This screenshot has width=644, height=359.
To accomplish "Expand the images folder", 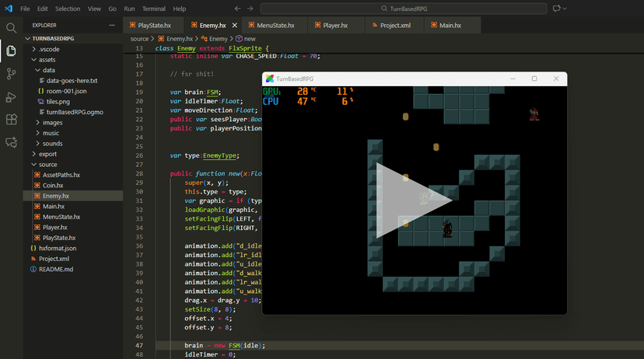I will click(x=53, y=122).
